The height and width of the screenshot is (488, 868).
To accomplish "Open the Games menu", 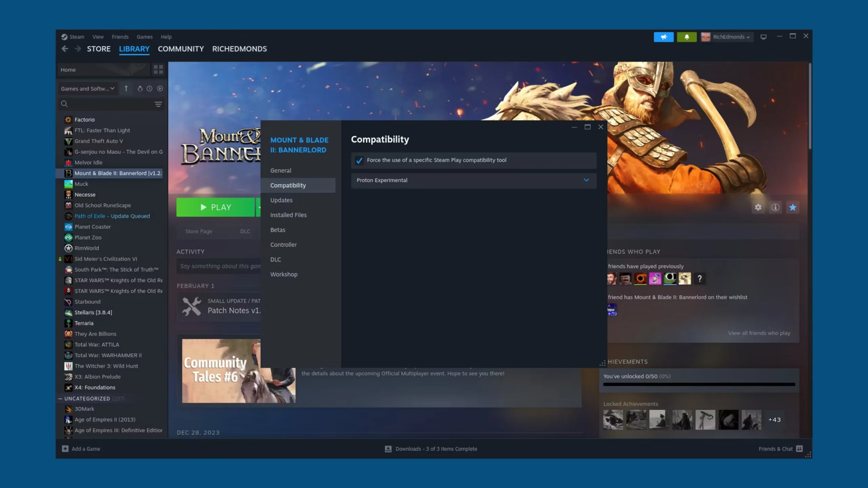I will pyautogui.click(x=144, y=37).
